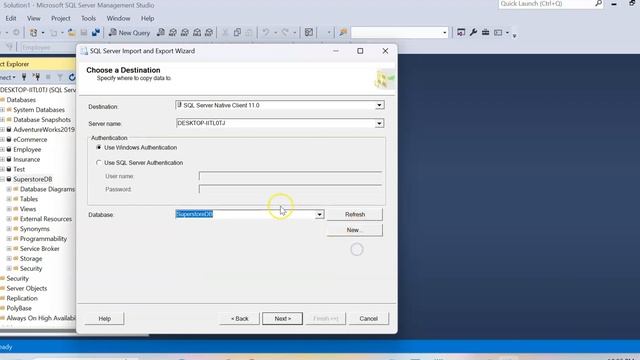The width and height of the screenshot is (640, 360).
Task: Click the Open File folder icon in toolbar
Action: click(72, 33)
